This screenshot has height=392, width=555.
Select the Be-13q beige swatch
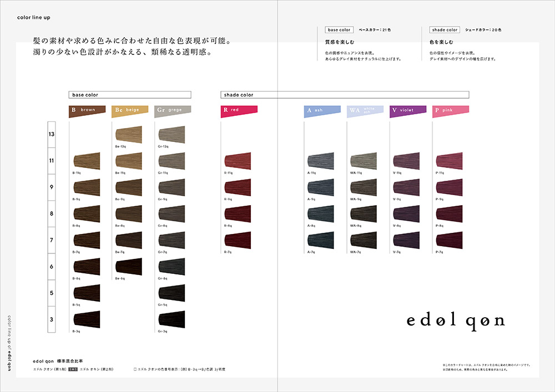point(129,135)
